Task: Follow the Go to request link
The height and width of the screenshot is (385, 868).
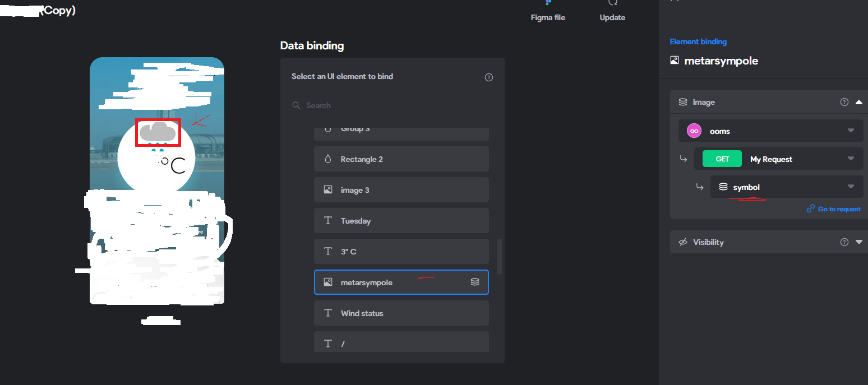Action: coord(833,209)
